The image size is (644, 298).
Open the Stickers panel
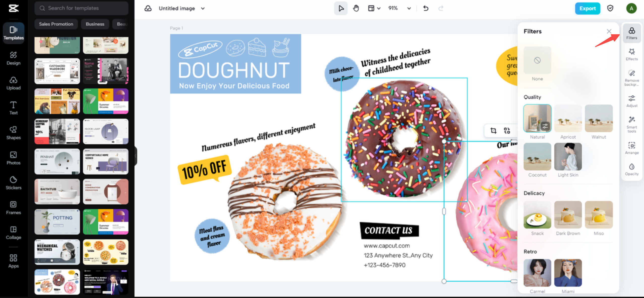pyautogui.click(x=13, y=182)
